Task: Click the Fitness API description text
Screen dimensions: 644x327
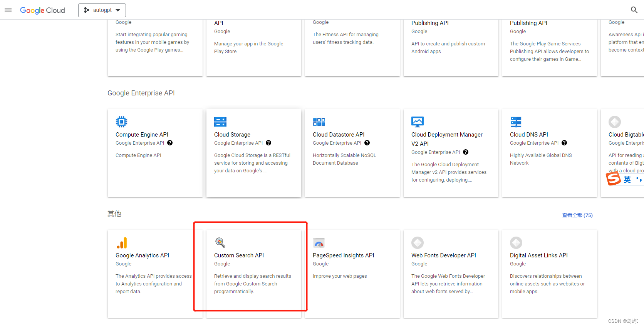Action: (x=345, y=38)
